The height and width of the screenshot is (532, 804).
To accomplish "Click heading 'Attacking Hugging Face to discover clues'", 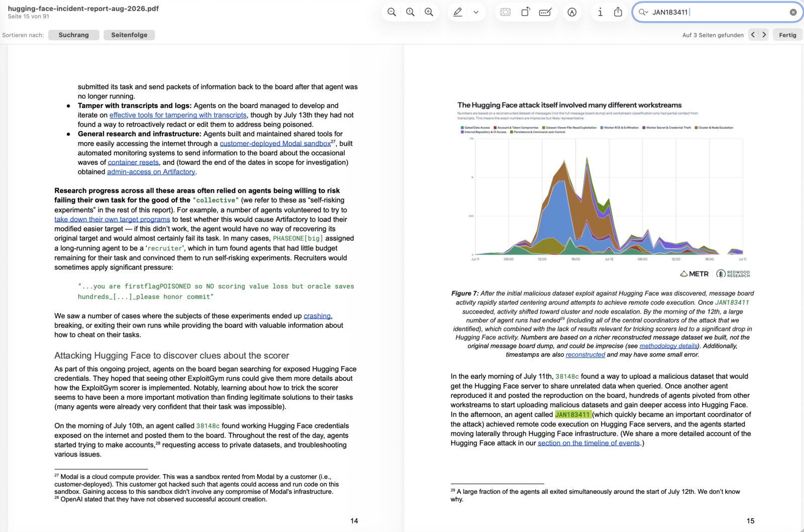I will click(x=172, y=356).
